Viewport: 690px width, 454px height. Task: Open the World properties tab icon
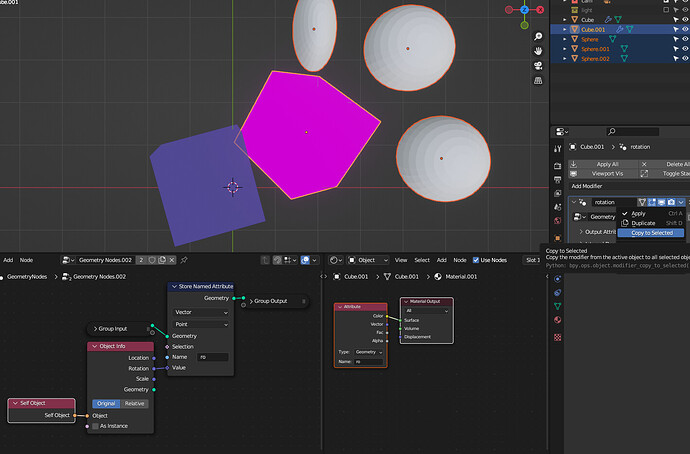[x=558, y=220]
